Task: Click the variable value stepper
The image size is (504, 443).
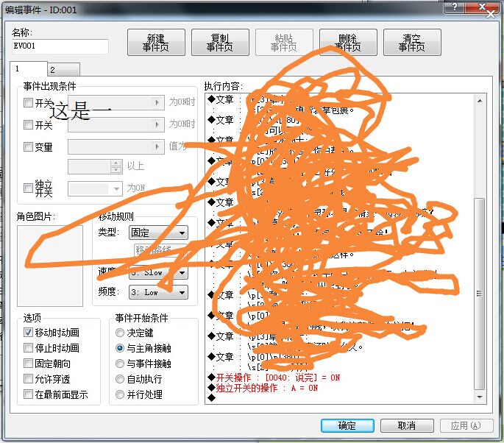Action: [116, 166]
